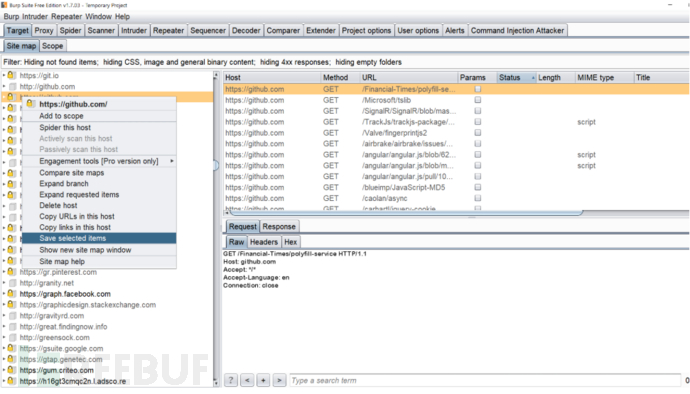Choose Copy URLs in this host

(99, 216)
